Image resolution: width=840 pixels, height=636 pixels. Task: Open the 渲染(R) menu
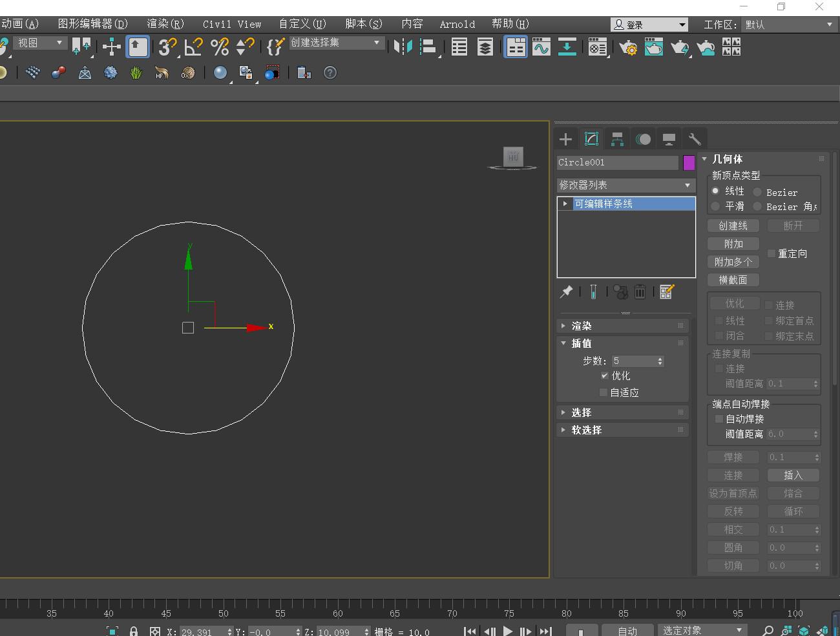(x=165, y=24)
